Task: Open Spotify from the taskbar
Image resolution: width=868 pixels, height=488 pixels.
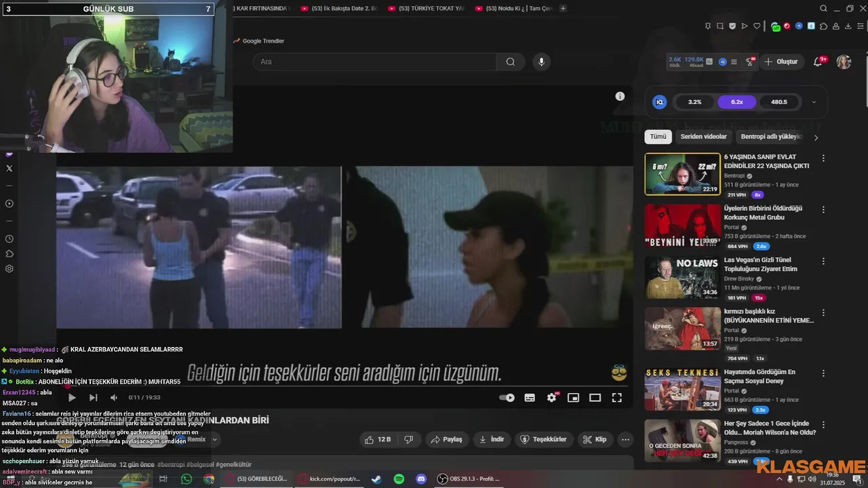Action: 399,479
